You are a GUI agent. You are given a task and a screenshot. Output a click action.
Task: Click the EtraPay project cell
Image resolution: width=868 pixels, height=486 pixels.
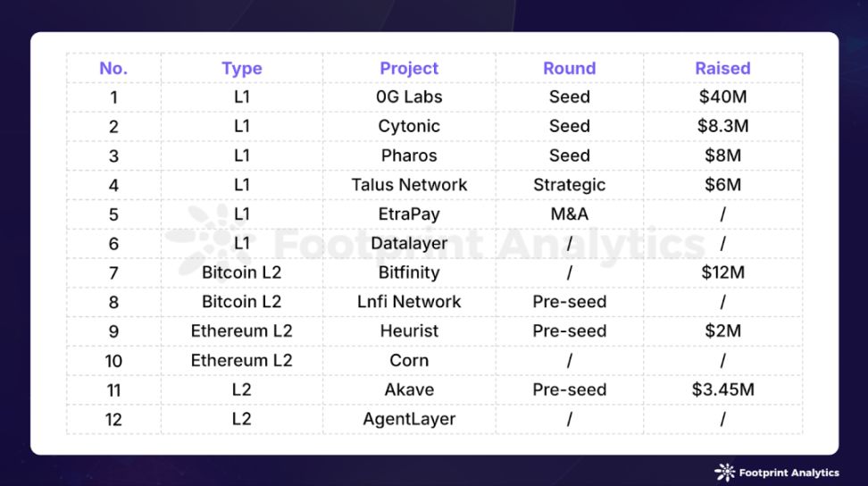point(409,214)
